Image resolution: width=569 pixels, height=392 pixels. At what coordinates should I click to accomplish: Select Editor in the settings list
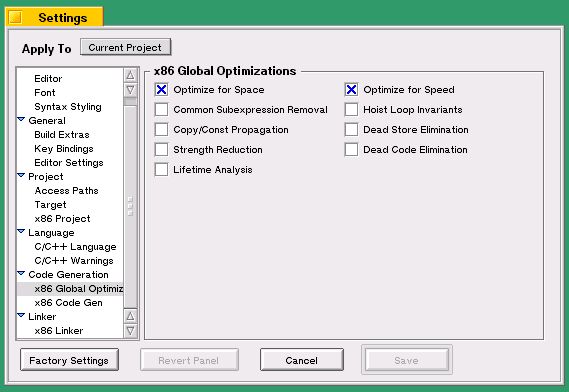pyautogui.click(x=48, y=79)
